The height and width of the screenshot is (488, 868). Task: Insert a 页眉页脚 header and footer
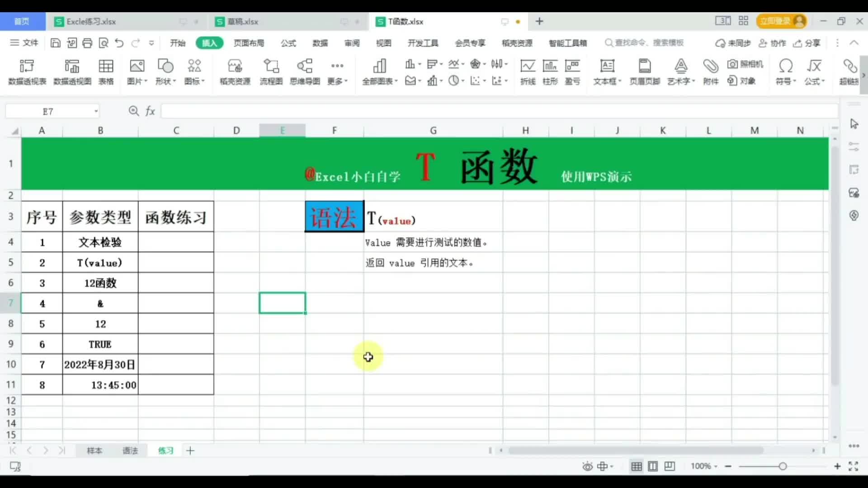click(x=644, y=71)
